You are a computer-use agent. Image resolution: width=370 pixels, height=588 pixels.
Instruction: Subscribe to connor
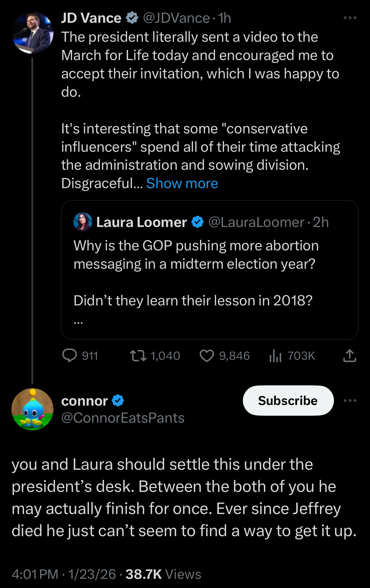[288, 401]
